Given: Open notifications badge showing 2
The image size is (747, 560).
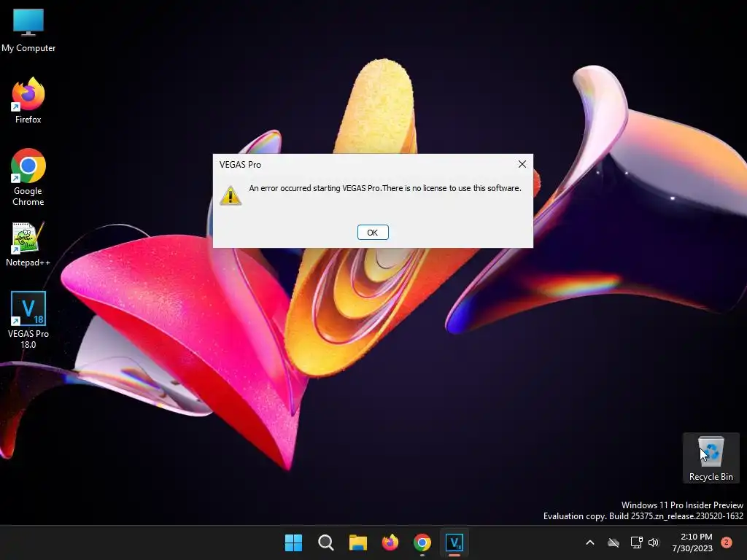Looking at the screenshot, I should point(727,542).
